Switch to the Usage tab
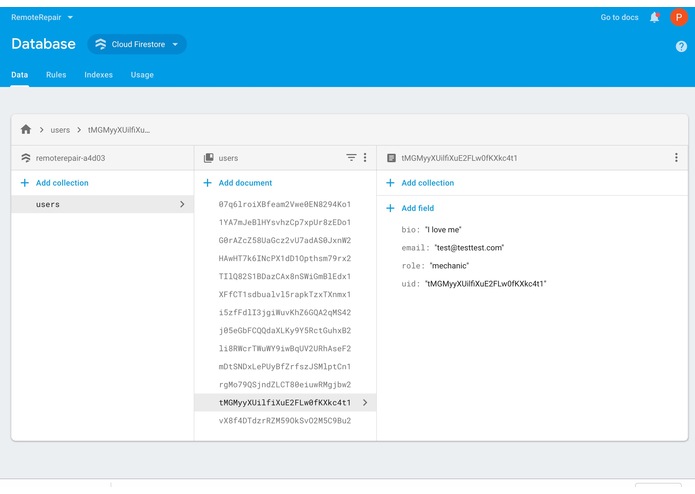Image resolution: width=695 pixels, height=494 pixels. coord(142,74)
